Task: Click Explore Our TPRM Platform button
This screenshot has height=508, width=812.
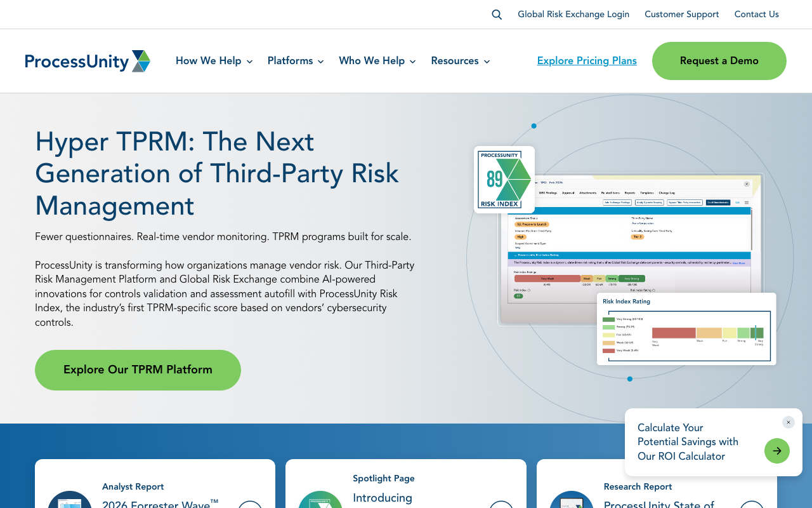Action: tap(138, 370)
